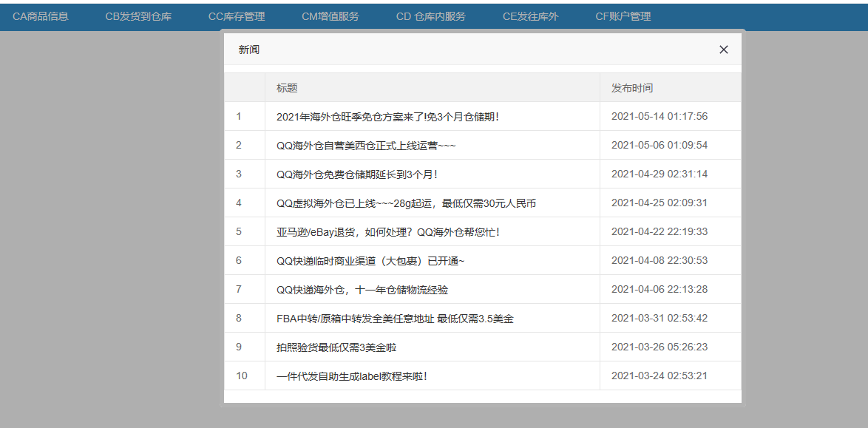The image size is (868, 428).
Task: Select date 2021-05-06 01:09:54
Action: pos(660,145)
